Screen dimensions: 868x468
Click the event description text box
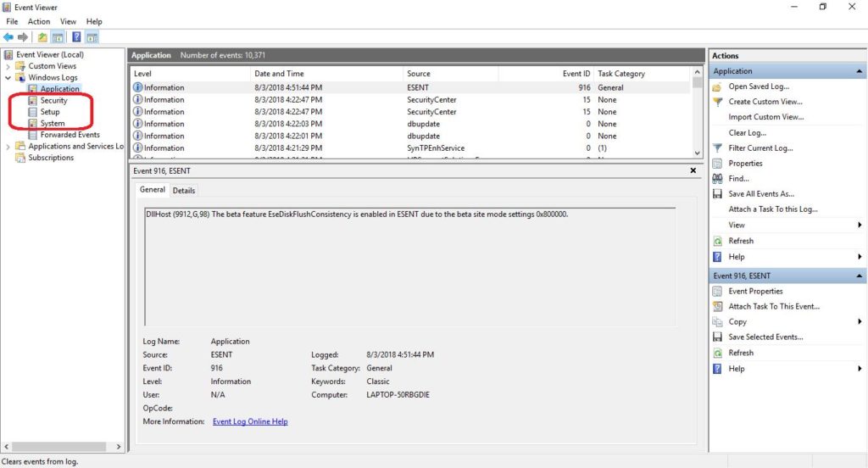(x=409, y=267)
